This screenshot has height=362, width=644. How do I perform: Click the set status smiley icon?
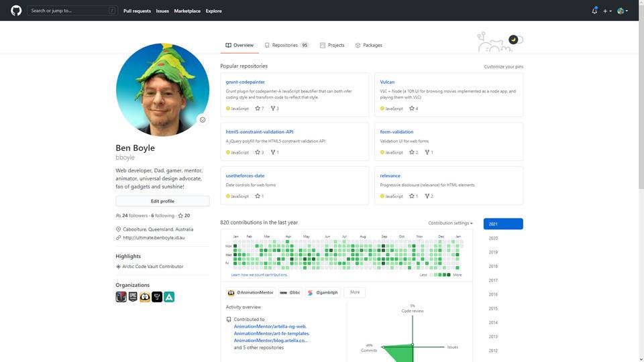(203, 119)
